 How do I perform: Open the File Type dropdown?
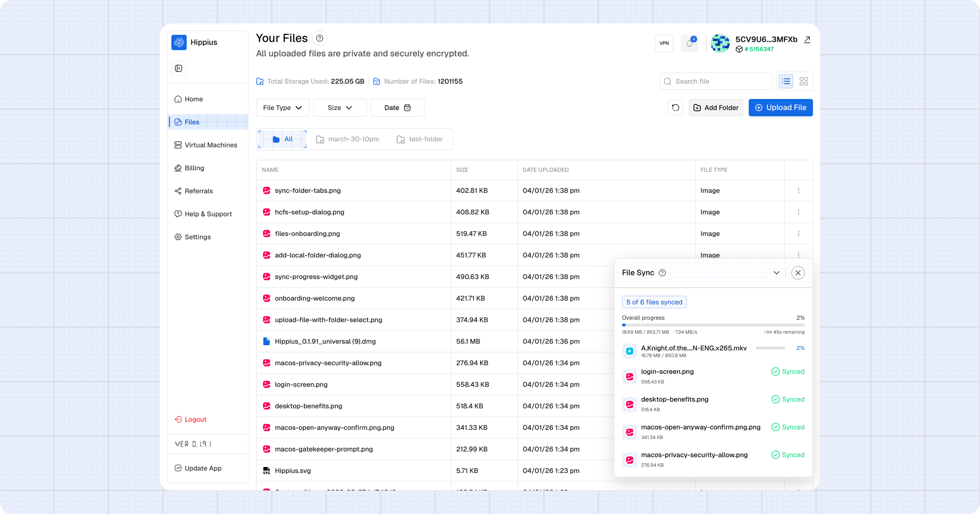[282, 108]
